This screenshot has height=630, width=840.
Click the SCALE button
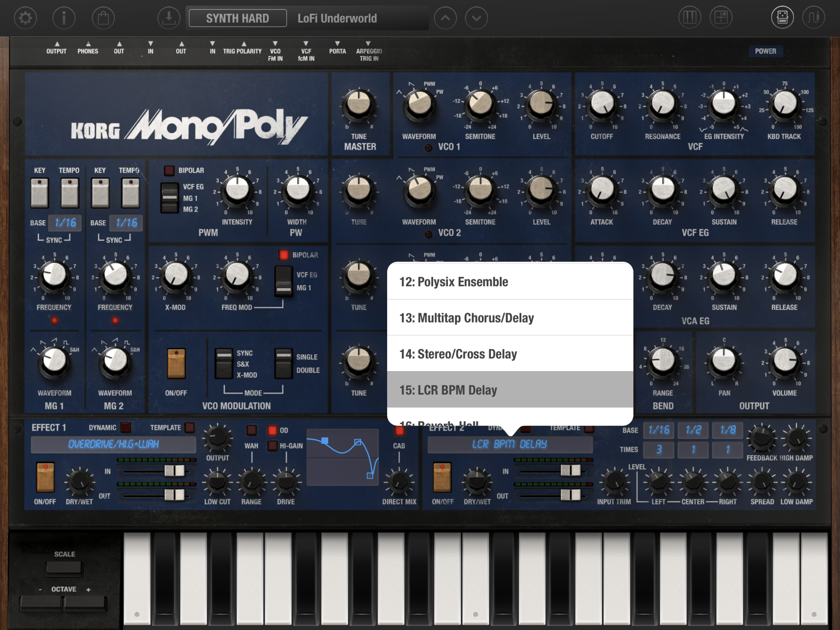(x=64, y=568)
